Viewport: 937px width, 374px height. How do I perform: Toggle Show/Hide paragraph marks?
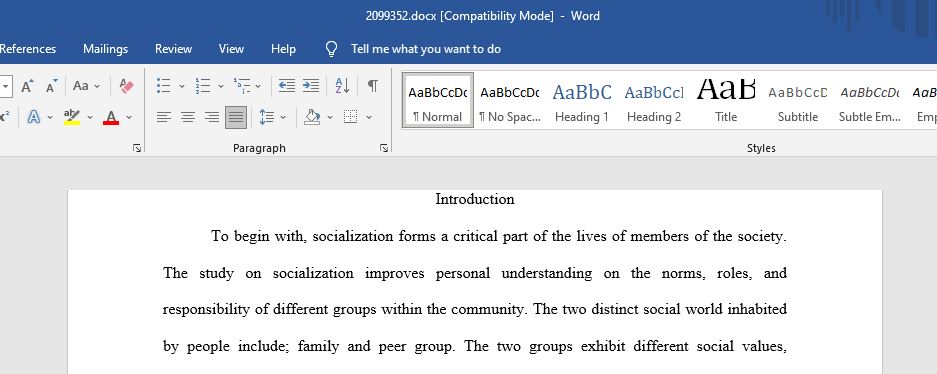pyautogui.click(x=372, y=86)
